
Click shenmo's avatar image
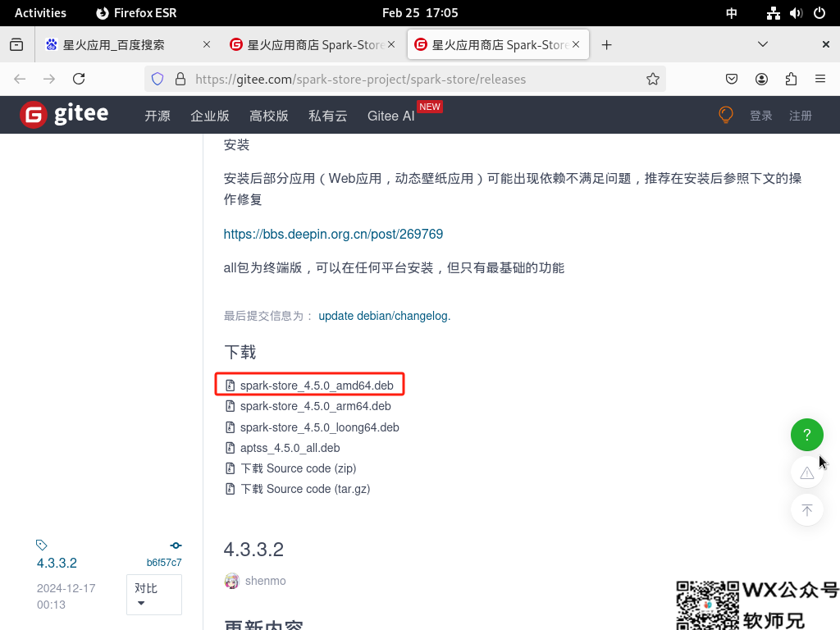231,581
